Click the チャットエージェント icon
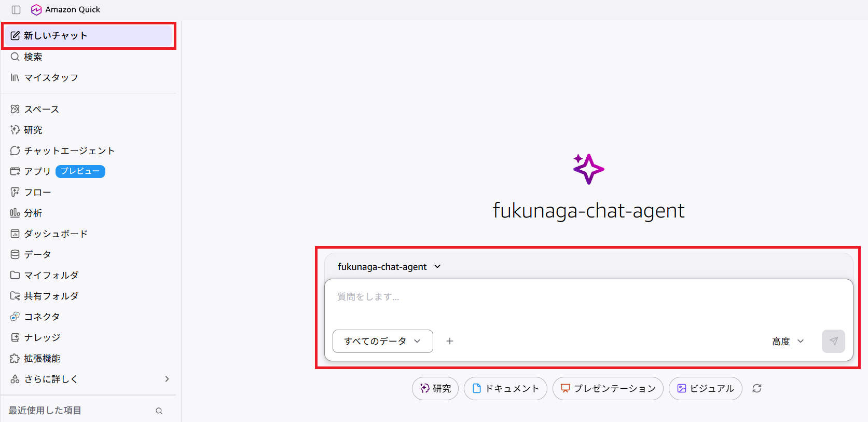 pyautogui.click(x=15, y=151)
